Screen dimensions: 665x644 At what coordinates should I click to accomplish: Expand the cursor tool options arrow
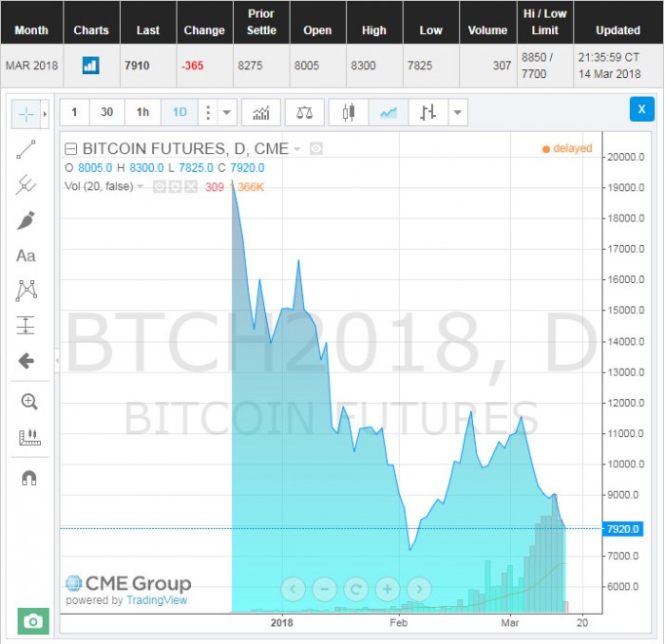(45, 114)
